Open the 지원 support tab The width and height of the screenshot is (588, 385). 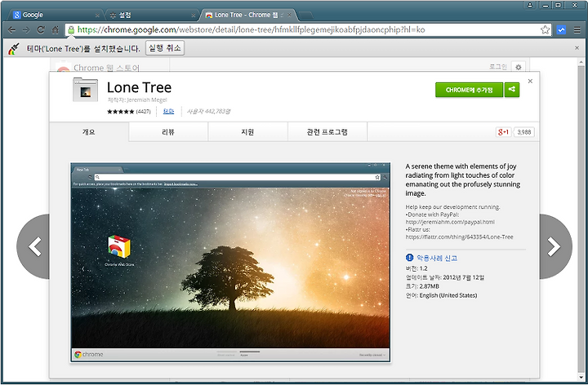tap(248, 132)
